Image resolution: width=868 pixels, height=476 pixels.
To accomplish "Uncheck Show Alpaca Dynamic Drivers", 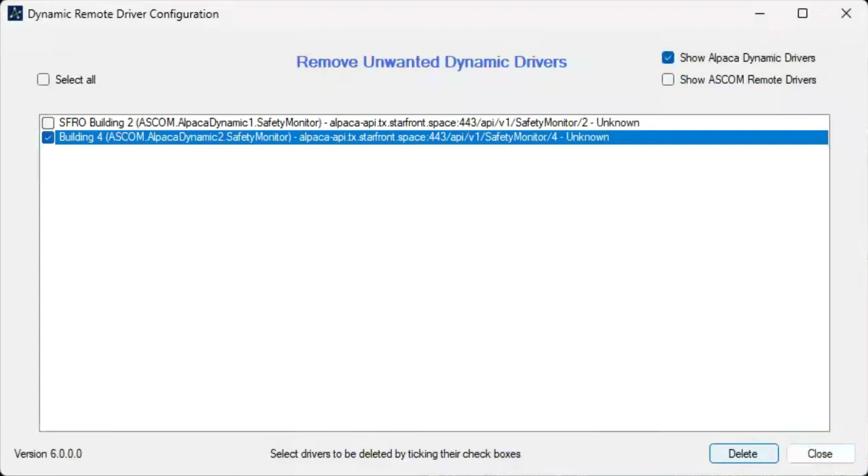I will point(668,58).
